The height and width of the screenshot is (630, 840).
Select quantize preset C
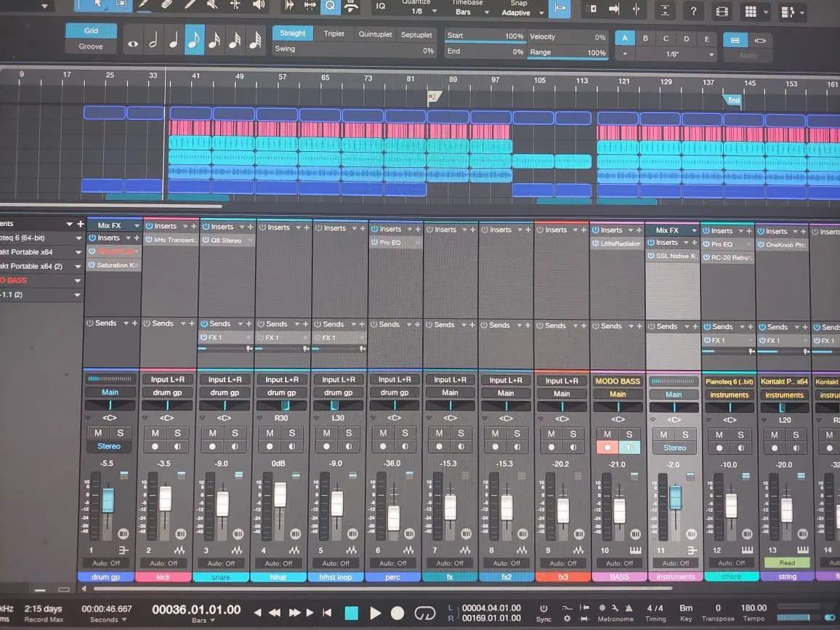(666, 39)
